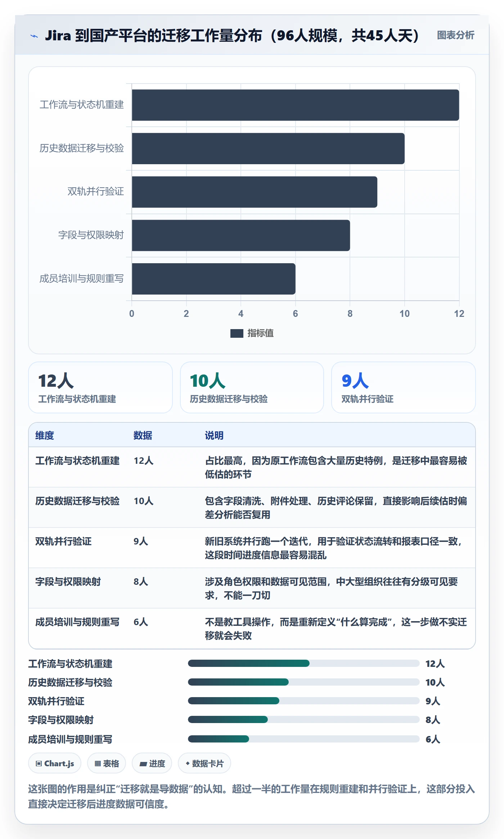Click the 进度 chip bar icon
Viewport: 504px width, 839px height.
point(143,764)
